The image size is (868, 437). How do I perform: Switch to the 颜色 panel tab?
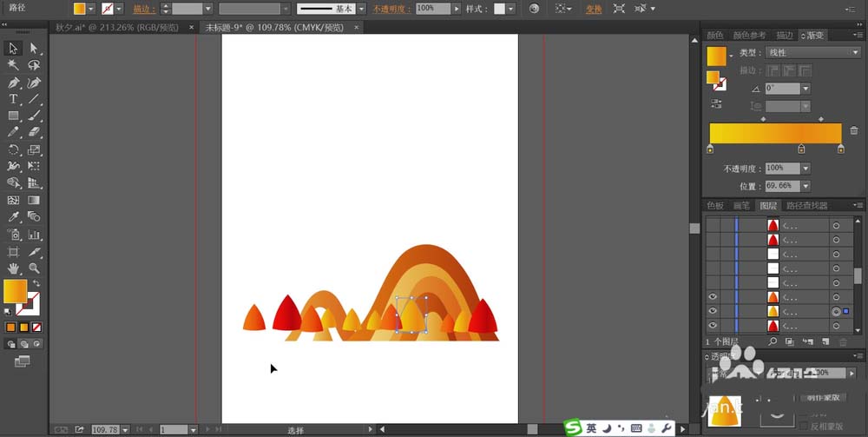coord(714,35)
